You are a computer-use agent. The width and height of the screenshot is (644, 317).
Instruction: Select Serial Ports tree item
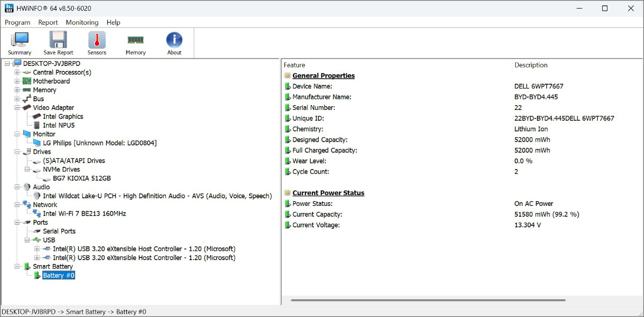(x=59, y=231)
